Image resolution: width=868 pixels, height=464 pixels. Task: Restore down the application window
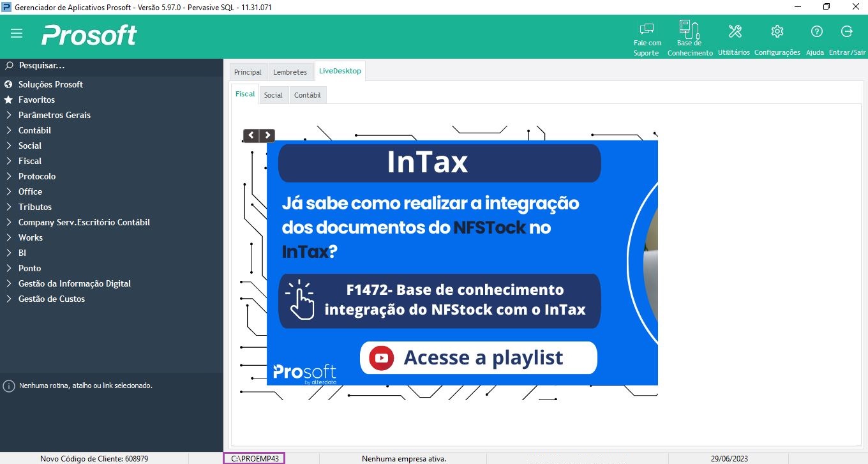click(x=827, y=6)
